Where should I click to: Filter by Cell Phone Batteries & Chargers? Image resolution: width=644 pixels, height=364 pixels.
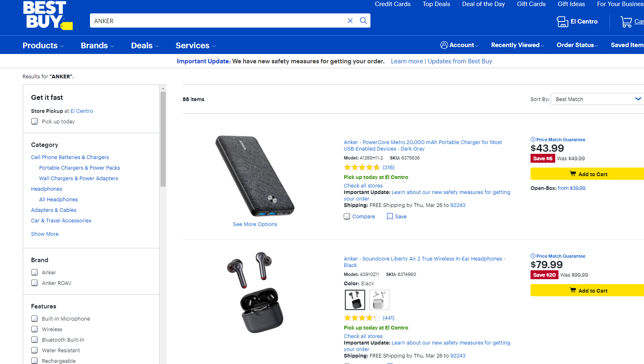pos(70,157)
